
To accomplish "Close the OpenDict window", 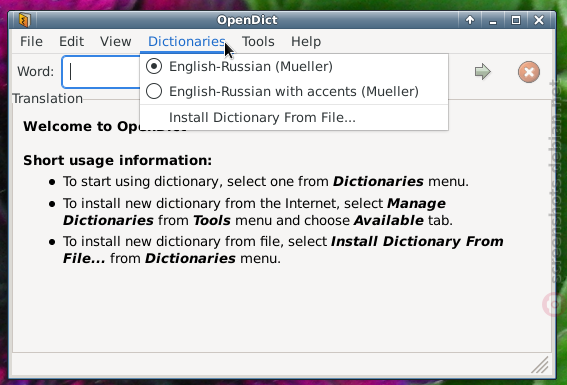I will tap(539, 20).
